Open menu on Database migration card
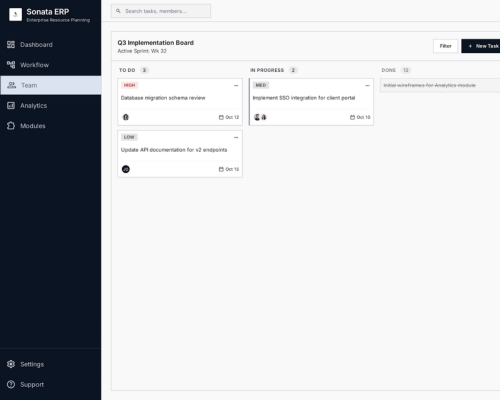This screenshot has height=400, width=500. 236,86
